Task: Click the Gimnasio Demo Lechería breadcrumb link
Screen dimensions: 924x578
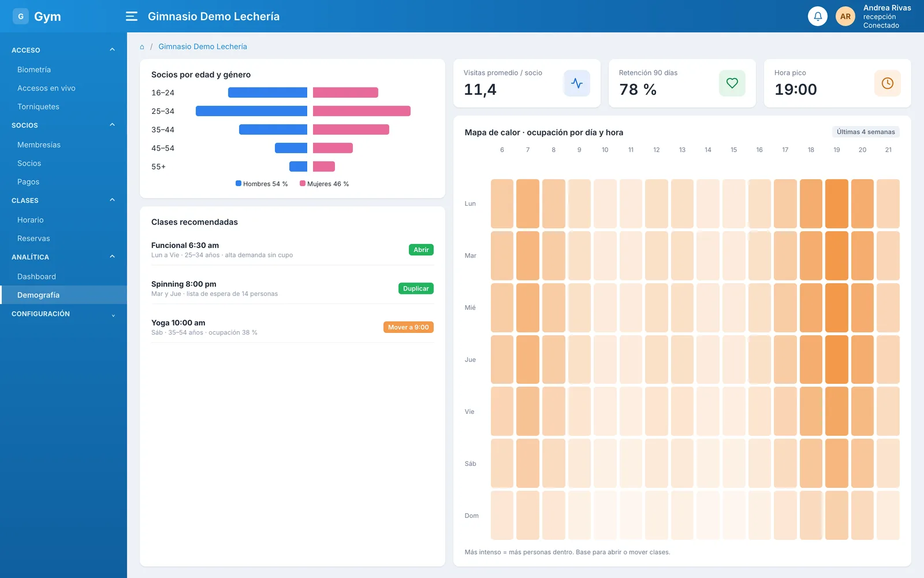Action: click(203, 47)
